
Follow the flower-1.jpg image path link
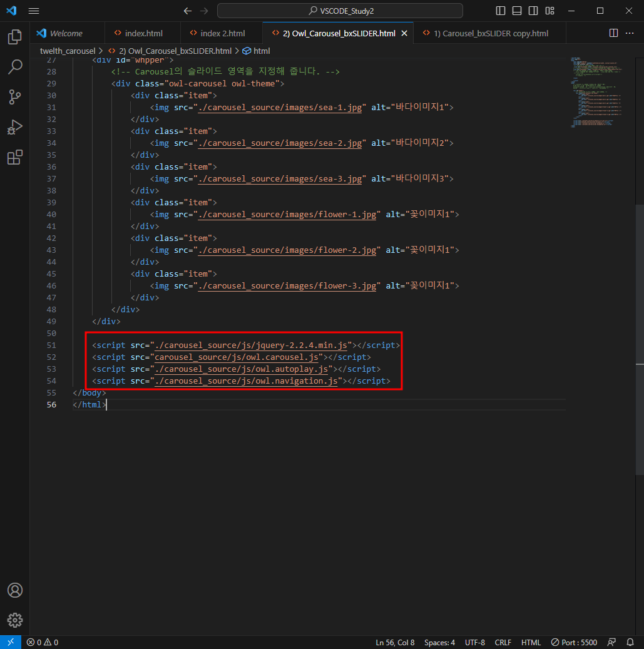click(287, 215)
